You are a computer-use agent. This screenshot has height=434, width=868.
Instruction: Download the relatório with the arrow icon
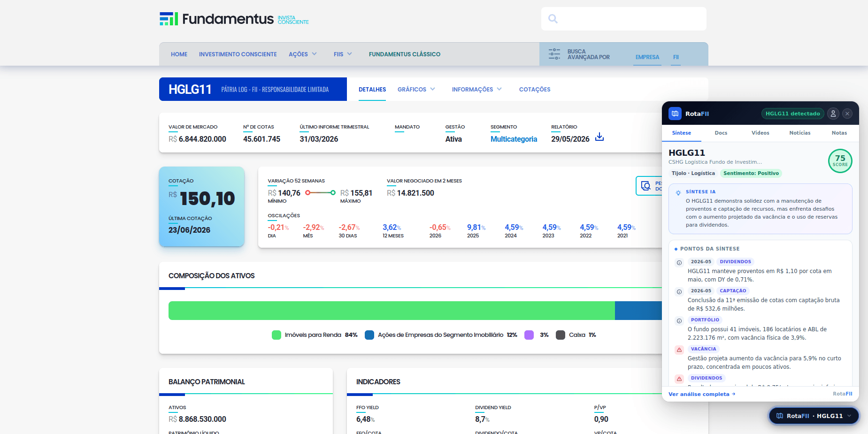[599, 137]
